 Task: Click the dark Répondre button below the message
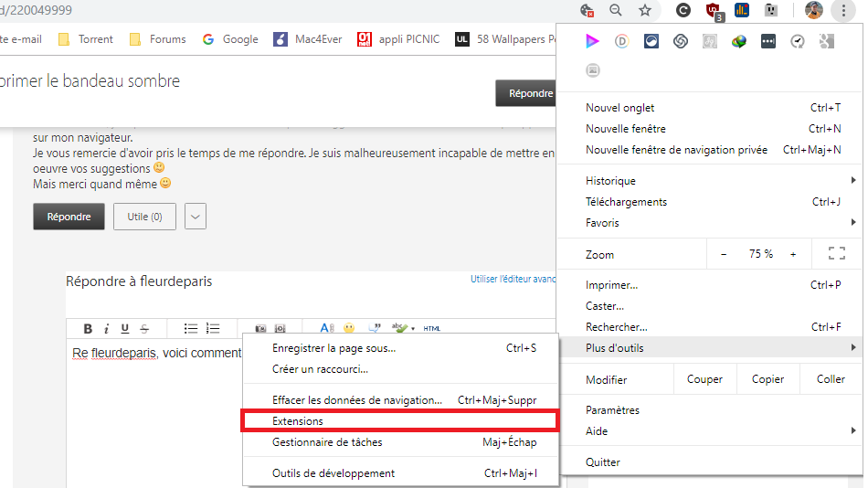(69, 217)
